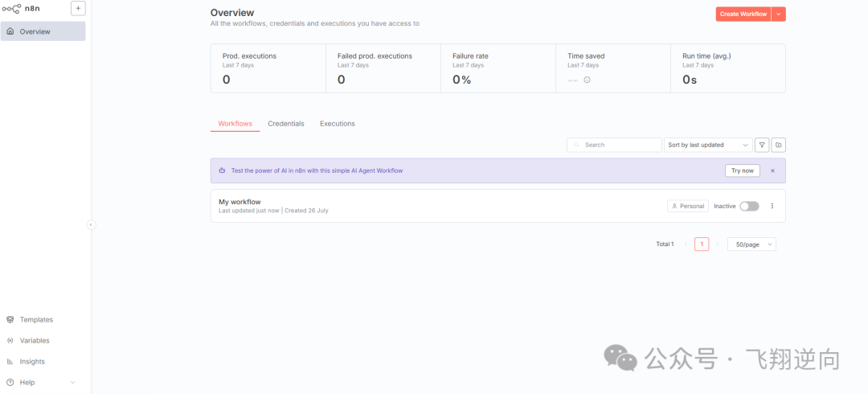The image size is (868, 394).
Task: Click the Time saved info icon
Action: (587, 80)
